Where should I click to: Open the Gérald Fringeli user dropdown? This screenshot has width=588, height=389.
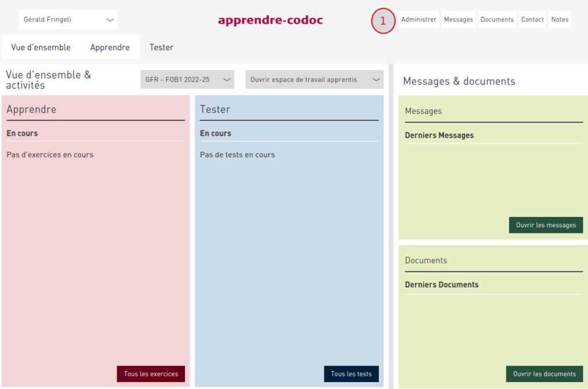coord(68,20)
